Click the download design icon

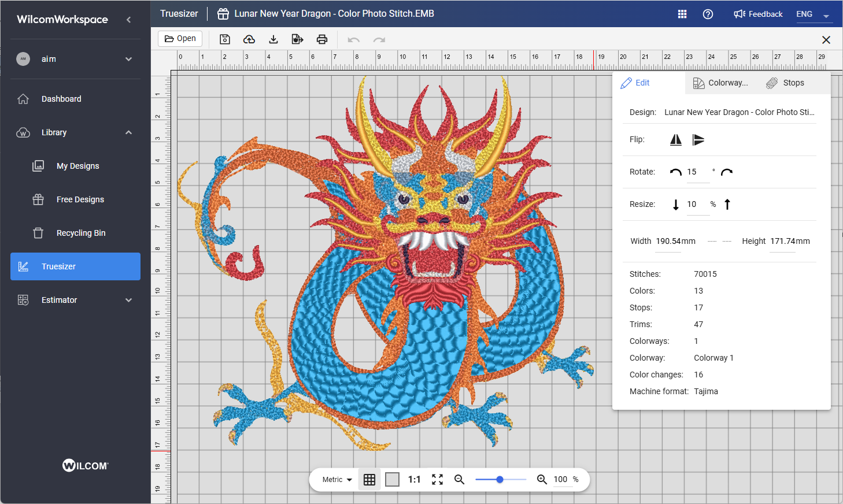coord(273,39)
